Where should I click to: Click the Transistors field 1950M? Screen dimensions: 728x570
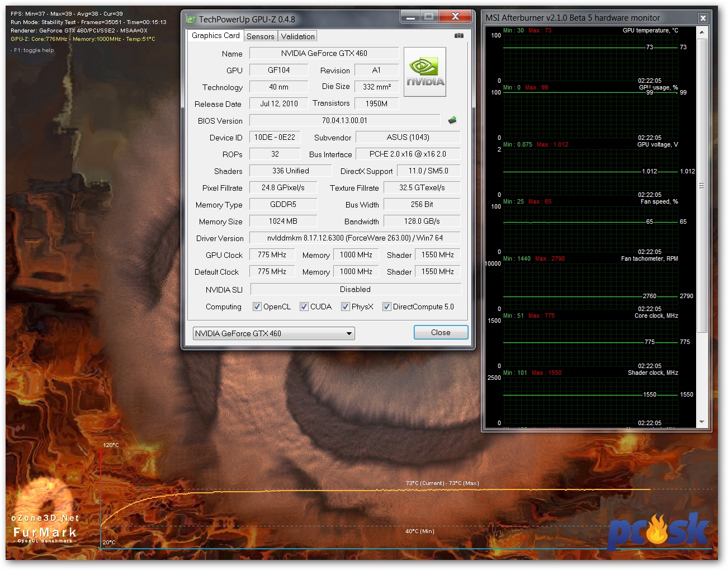[376, 103]
